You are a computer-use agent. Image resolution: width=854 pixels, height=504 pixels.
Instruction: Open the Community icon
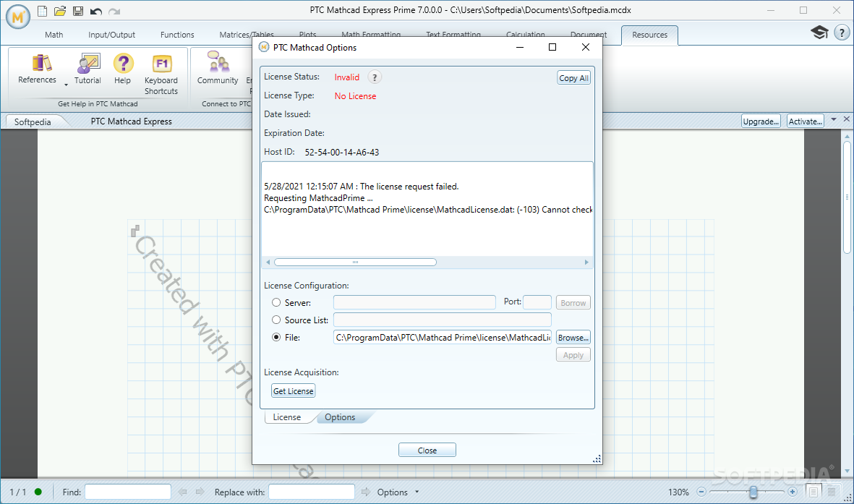(218, 62)
